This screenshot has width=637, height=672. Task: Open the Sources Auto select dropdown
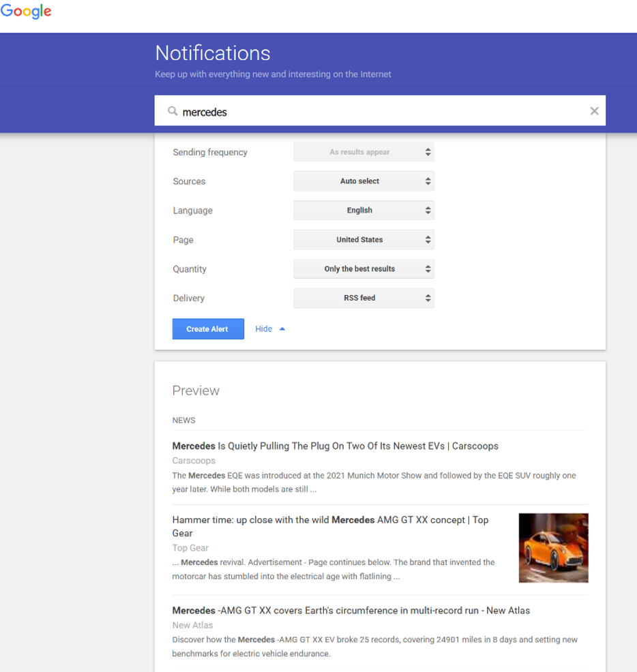[364, 181]
